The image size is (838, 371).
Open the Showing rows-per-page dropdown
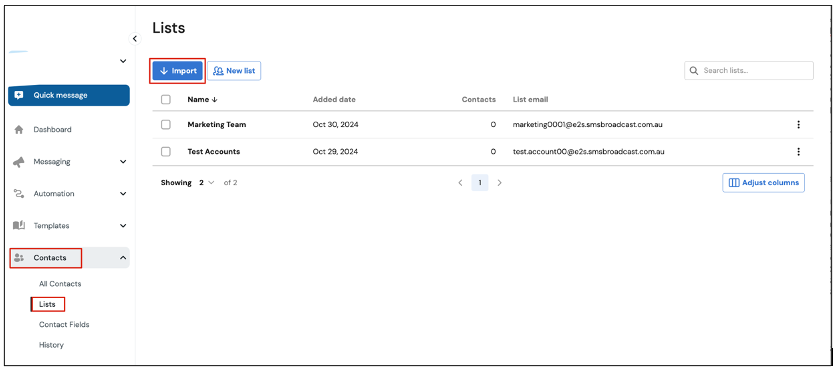(x=206, y=183)
